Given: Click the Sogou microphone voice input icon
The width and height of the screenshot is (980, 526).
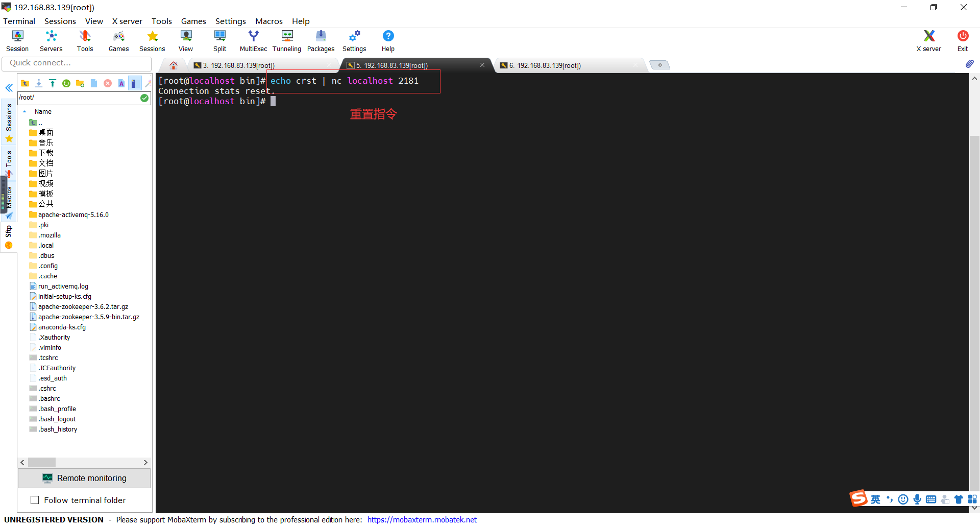Looking at the screenshot, I should [x=917, y=499].
